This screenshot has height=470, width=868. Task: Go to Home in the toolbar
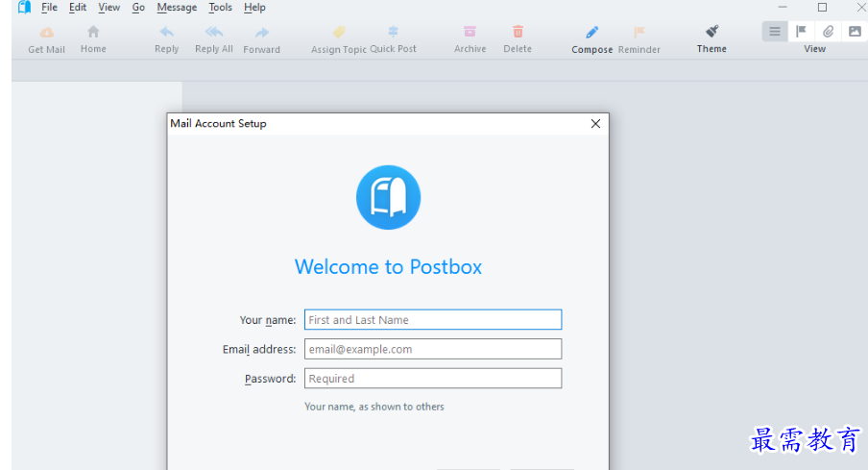(x=93, y=33)
